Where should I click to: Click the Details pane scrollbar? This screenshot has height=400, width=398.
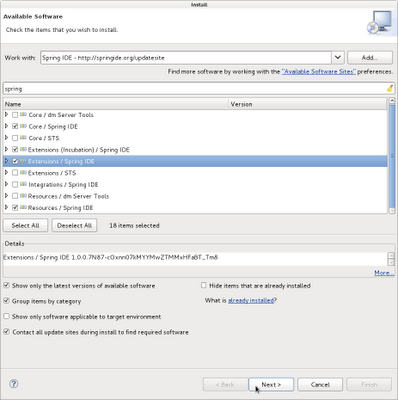click(391, 259)
